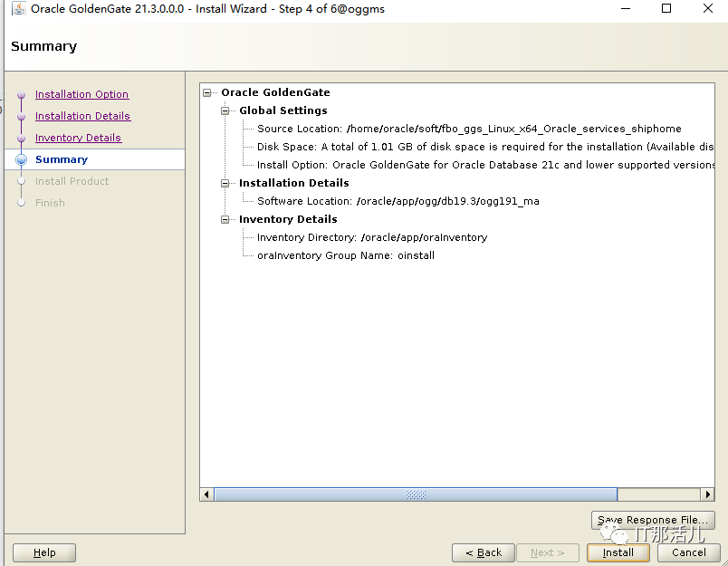Select the Disk Space row
This screenshot has width=728, height=566.
[485, 147]
